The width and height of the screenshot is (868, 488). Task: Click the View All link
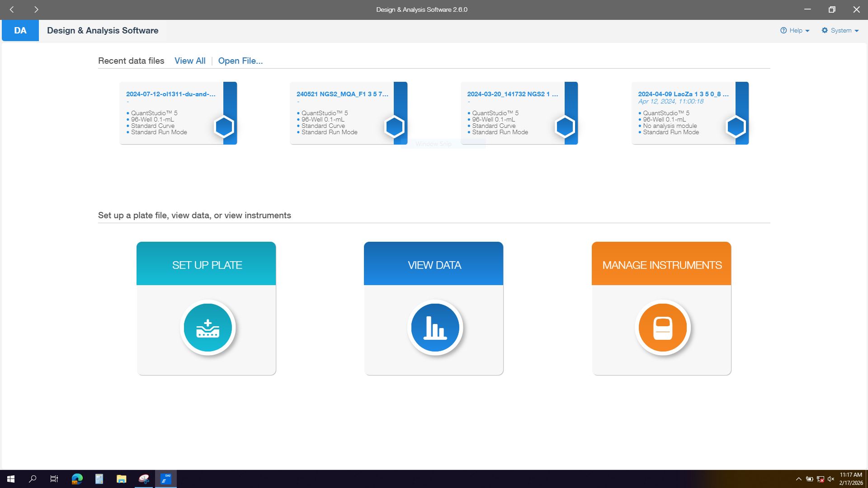pos(190,61)
